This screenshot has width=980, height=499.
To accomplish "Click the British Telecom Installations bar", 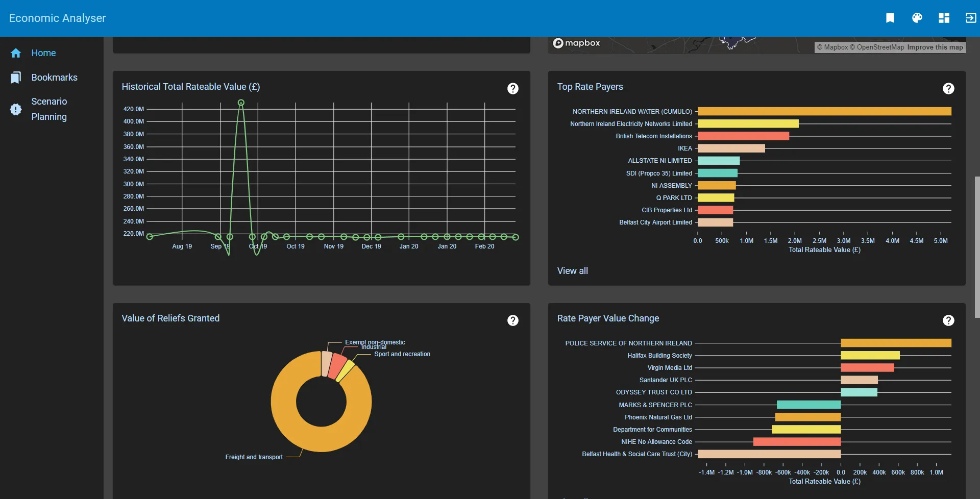I will click(743, 136).
